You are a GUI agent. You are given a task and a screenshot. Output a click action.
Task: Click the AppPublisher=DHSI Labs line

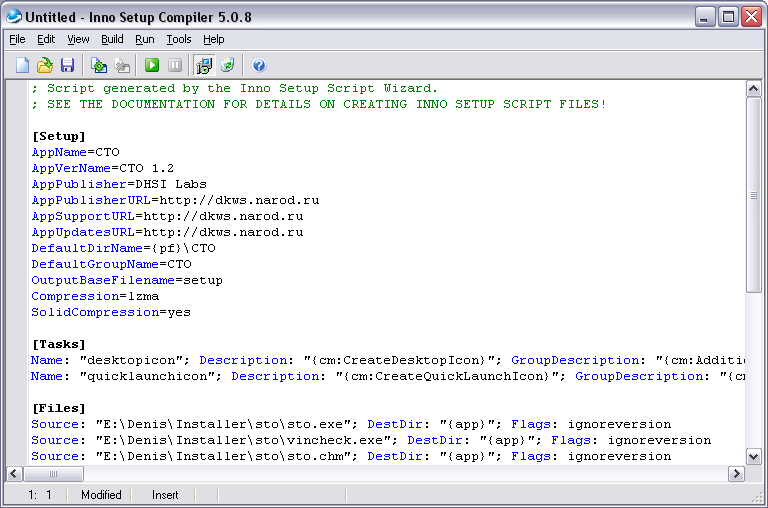coord(119,184)
